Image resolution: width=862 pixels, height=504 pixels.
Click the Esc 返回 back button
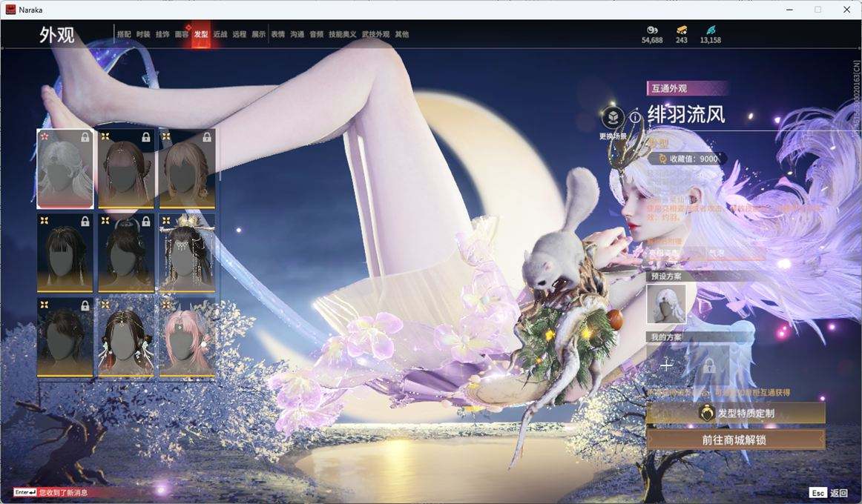click(829, 493)
